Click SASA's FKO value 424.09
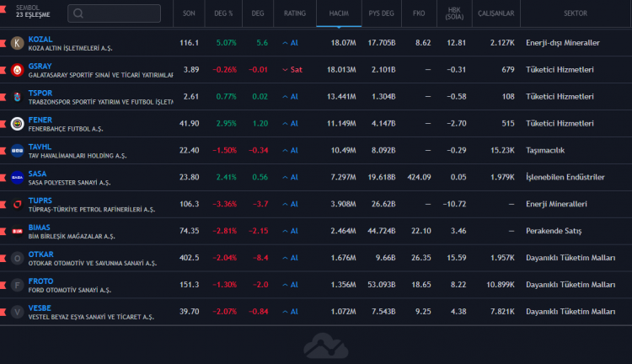632x364 pixels. point(419,177)
